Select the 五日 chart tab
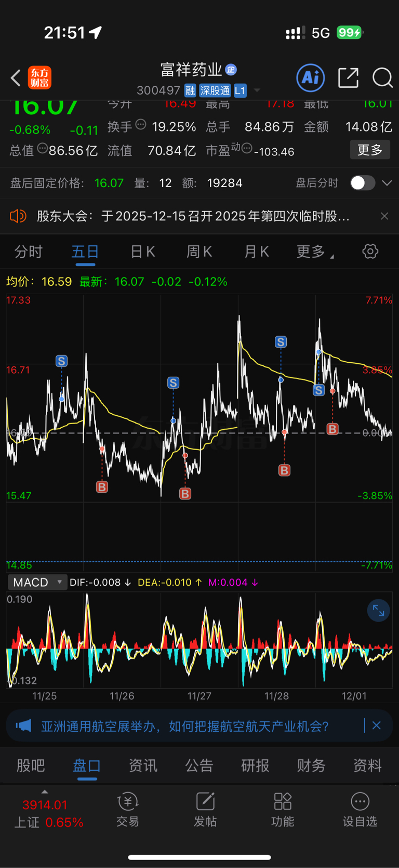The height and width of the screenshot is (868, 399). [85, 252]
